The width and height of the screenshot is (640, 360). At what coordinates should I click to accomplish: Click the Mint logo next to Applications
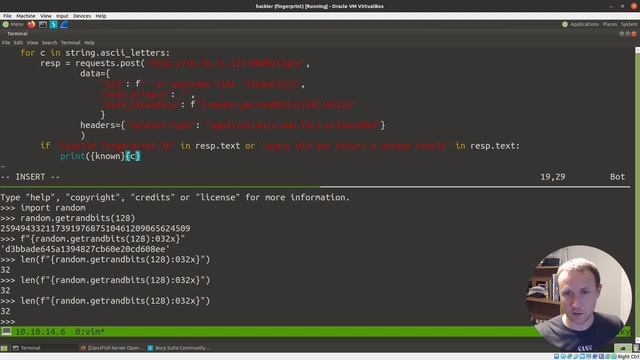(565, 24)
